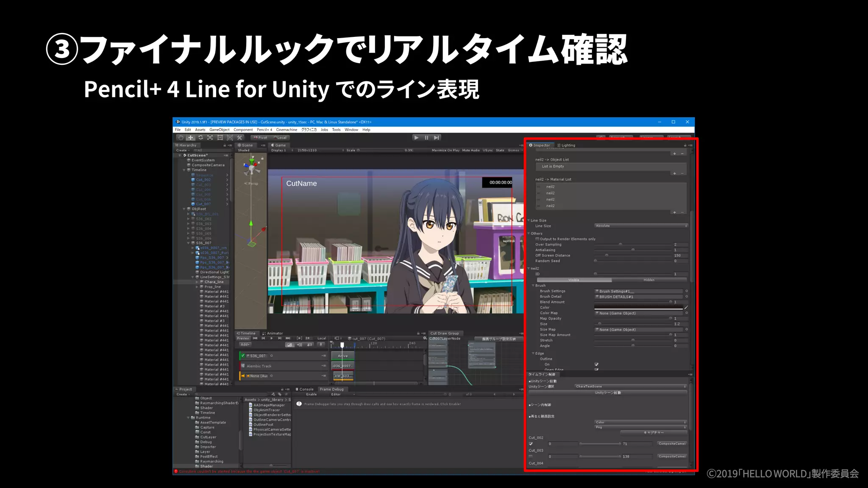Toggle the S36_007 track checkbox in Timeline
This screenshot has width=868, height=488.
point(243,356)
